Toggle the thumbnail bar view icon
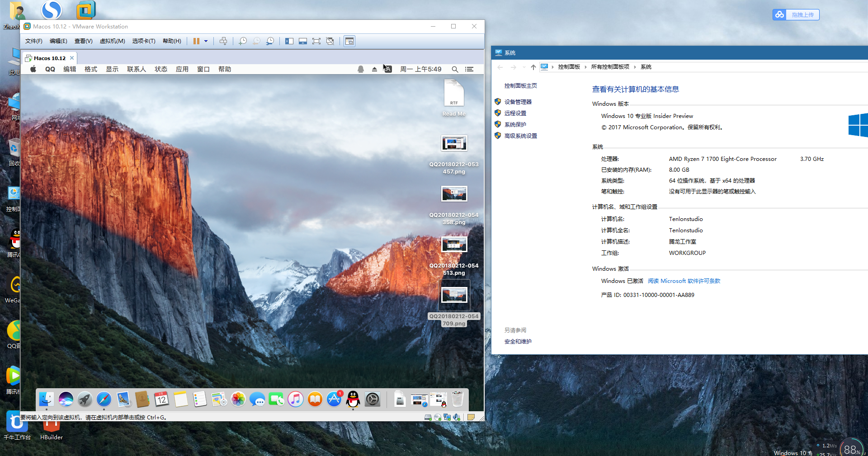The height and width of the screenshot is (456, 868). (x=303, y=41)
